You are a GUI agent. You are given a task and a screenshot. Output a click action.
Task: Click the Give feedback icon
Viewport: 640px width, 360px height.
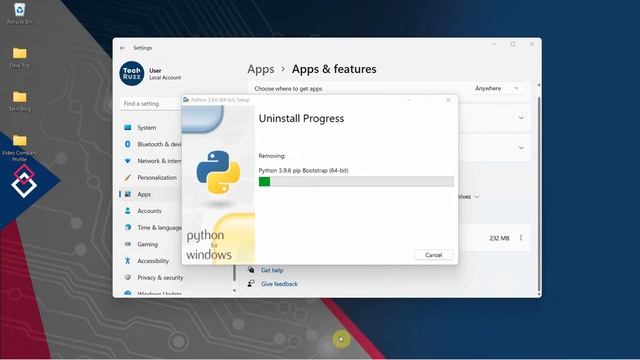click(x=251, y=284)
